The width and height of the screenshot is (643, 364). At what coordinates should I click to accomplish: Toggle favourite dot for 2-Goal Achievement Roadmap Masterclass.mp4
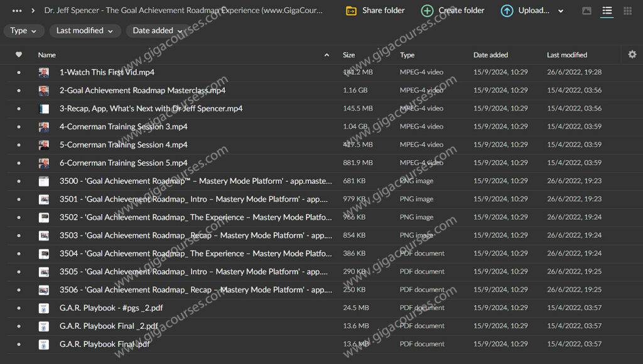(19, 91)
